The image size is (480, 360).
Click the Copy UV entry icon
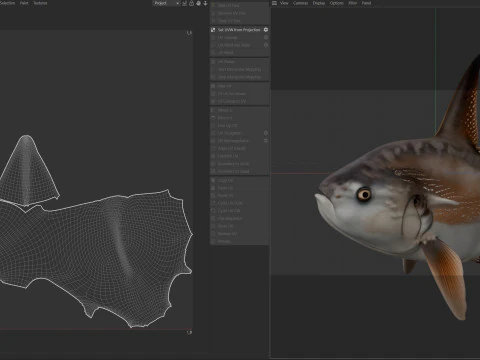(x=213, y=180)
